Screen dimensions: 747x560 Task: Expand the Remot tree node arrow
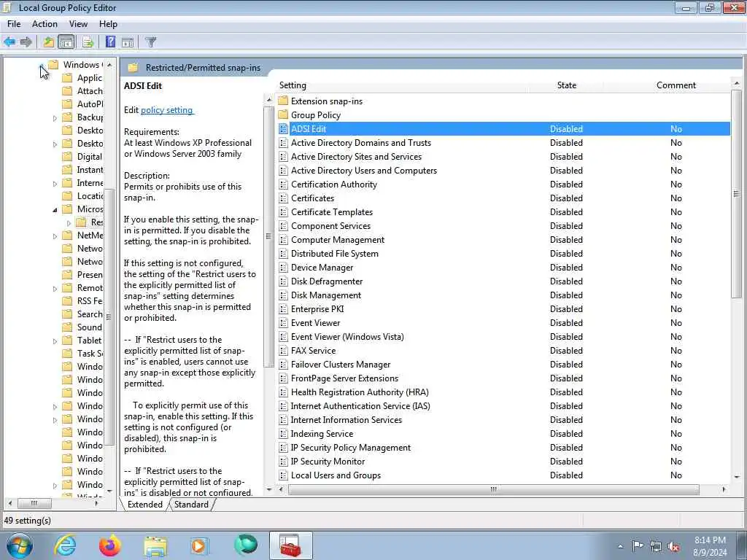[55, 289]
